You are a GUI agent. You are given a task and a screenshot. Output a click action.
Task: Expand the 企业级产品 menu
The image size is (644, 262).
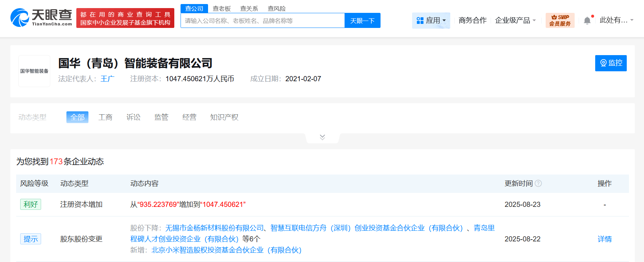(x=516, y=20)
